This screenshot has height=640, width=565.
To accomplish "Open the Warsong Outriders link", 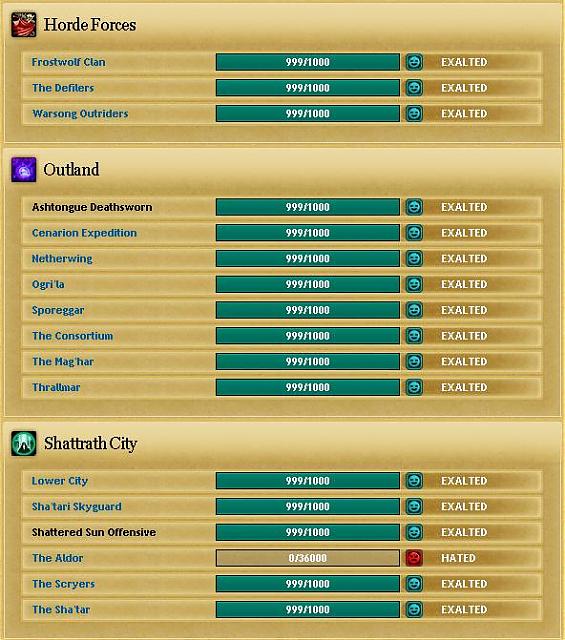I will 80,113.
